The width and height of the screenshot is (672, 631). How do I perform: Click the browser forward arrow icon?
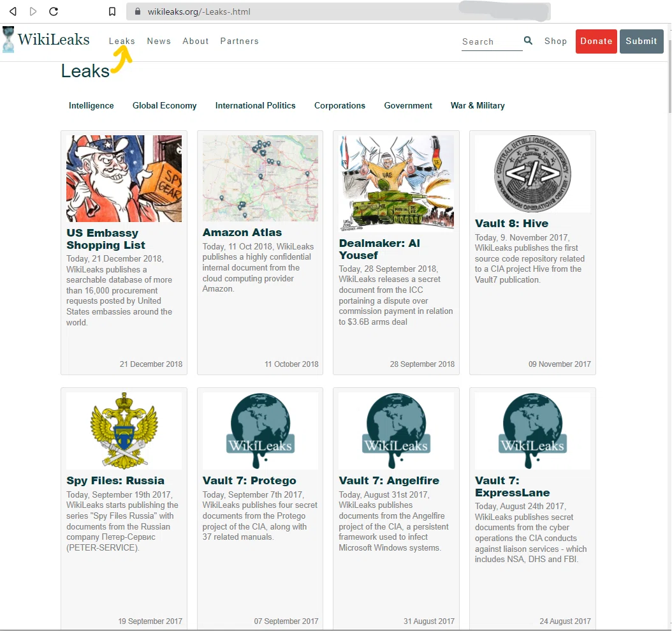(x=33, y=11)
